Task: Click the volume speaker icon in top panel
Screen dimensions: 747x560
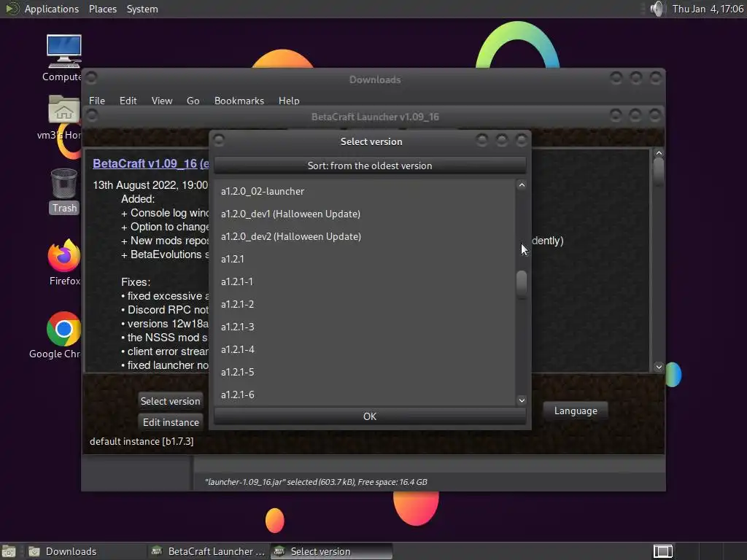Action: point(657,9)
